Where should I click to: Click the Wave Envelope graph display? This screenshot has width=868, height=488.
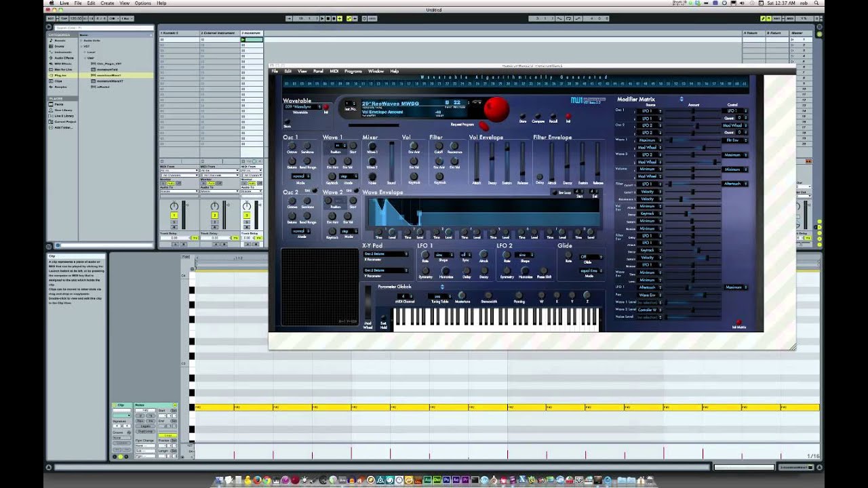tap(483, 211)
